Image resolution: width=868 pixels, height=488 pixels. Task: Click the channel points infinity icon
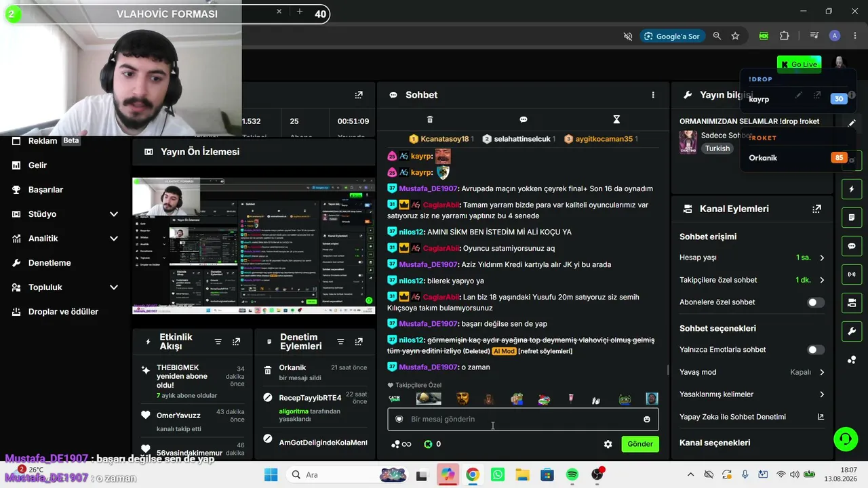coord(401,444)
